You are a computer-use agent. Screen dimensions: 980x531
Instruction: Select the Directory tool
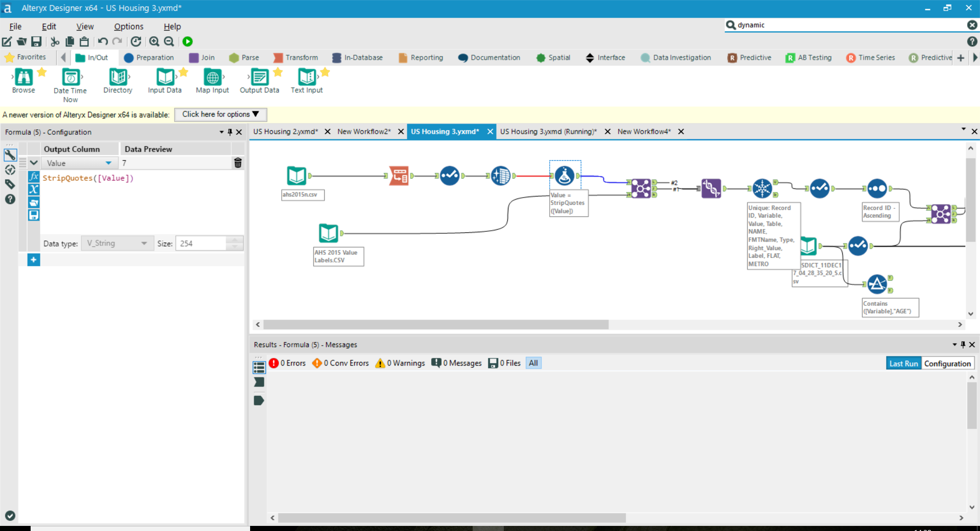coord(118,81)
